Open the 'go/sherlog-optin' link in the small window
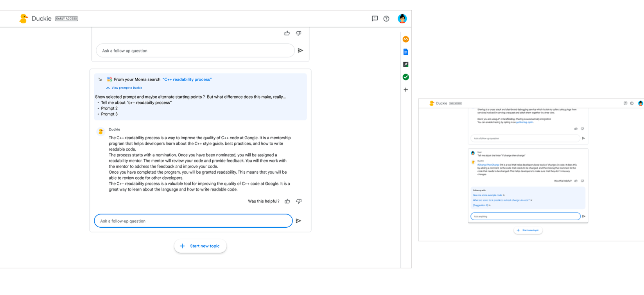 click(x=524, y=122)
